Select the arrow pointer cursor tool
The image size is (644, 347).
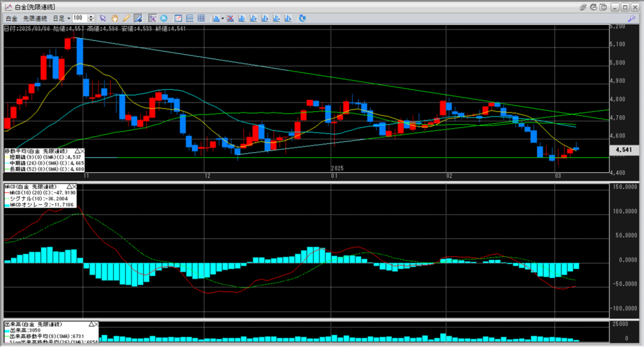(x=103, y=18)
